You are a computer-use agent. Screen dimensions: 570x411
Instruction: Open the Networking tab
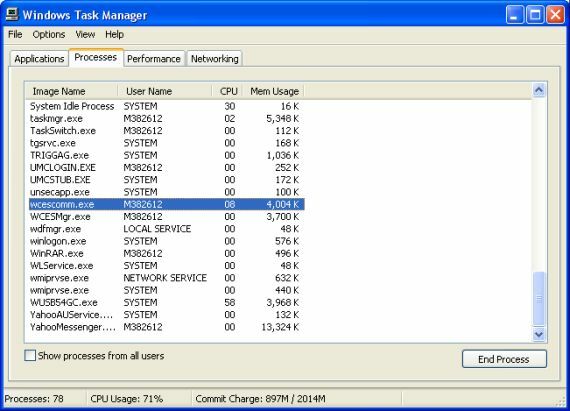pyautogui.click(x=214, y=59)
